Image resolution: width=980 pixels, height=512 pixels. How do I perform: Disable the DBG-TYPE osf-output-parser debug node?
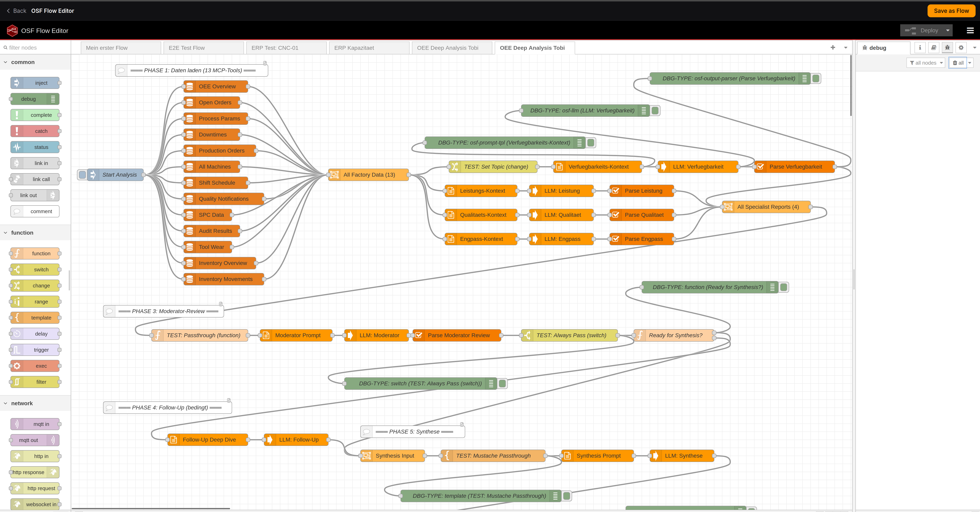point(816,79)
